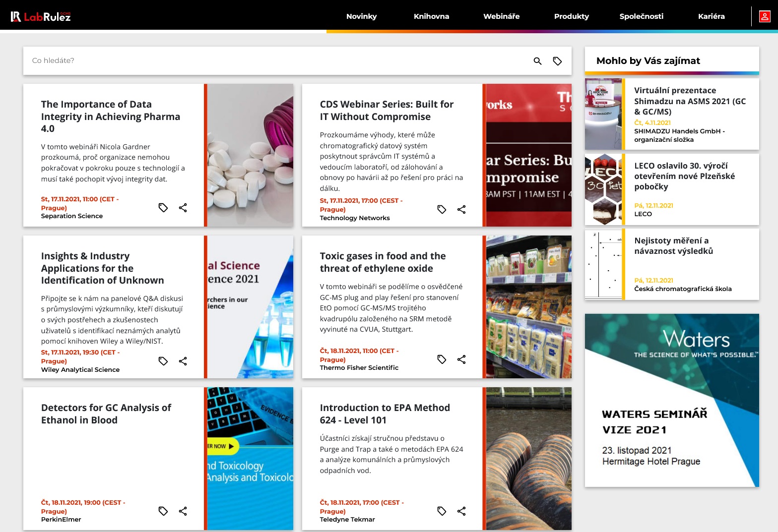Go to Knihovna section

(x=431, y=16)
